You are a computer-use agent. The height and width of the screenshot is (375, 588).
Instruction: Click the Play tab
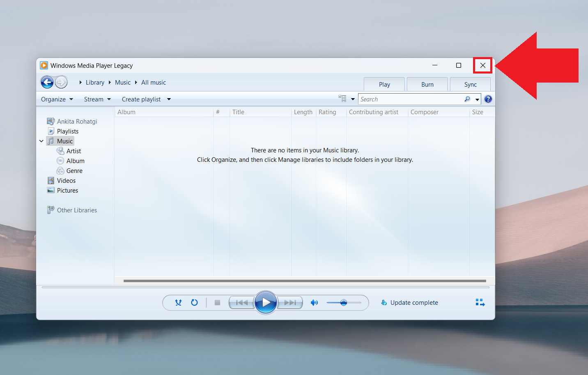(384, 84)
